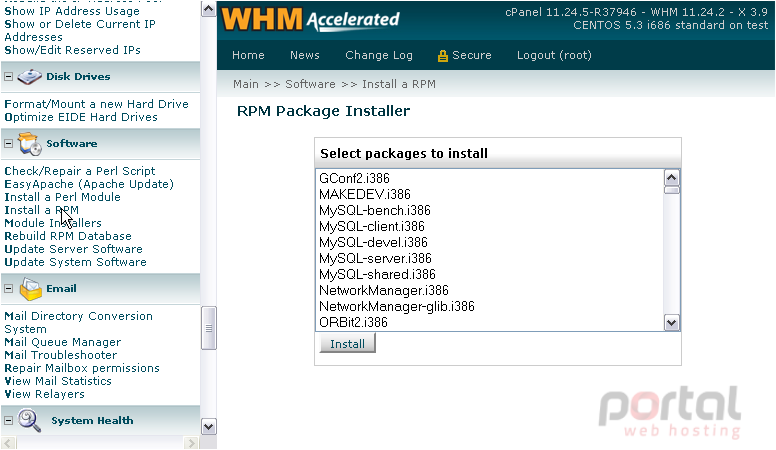Click the System Health magnifier icon
Viewport: 776px width, 450px height.
click(29, 421)
